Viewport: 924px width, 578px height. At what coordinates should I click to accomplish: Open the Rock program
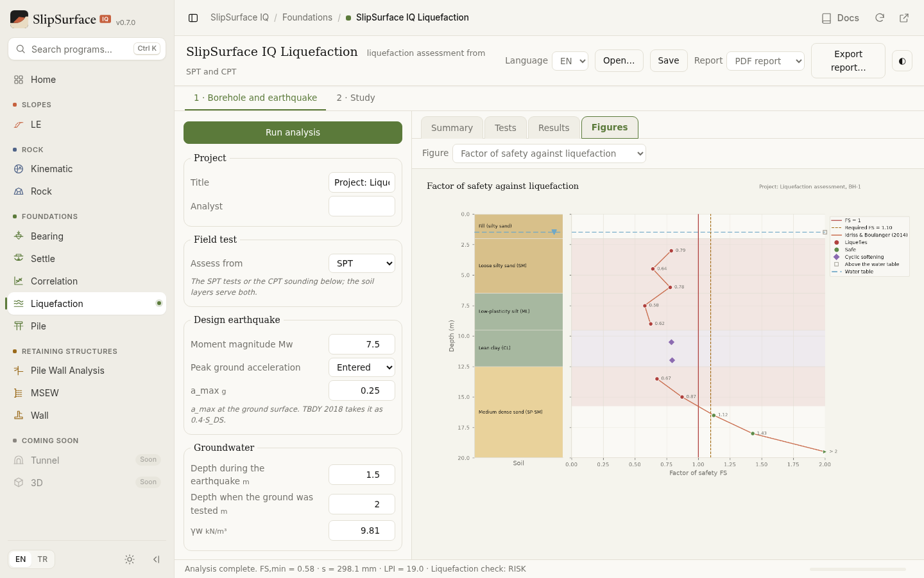point(87,191)
